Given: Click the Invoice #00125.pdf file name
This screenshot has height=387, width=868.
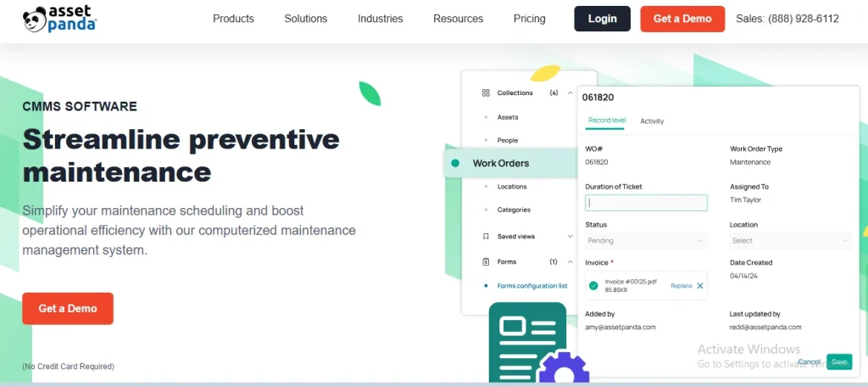Looking at the screenshot, I should pos(631,282).
